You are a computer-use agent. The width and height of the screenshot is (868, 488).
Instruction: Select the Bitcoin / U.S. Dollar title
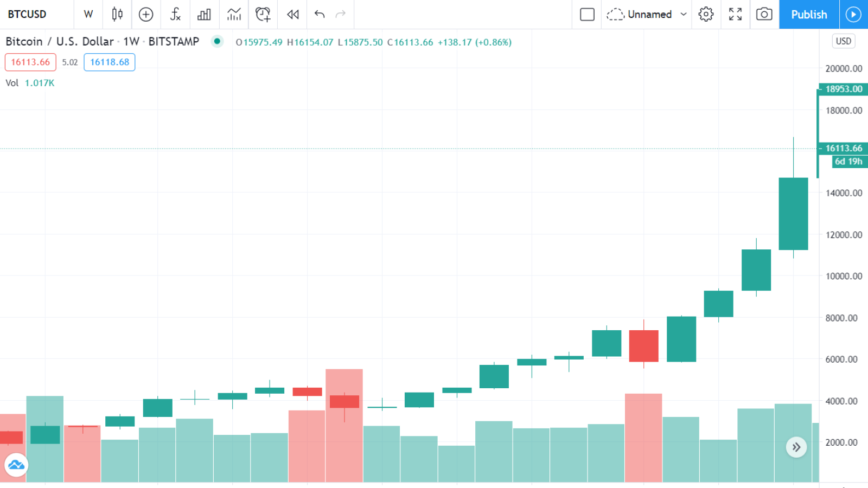tap(60, 42)
